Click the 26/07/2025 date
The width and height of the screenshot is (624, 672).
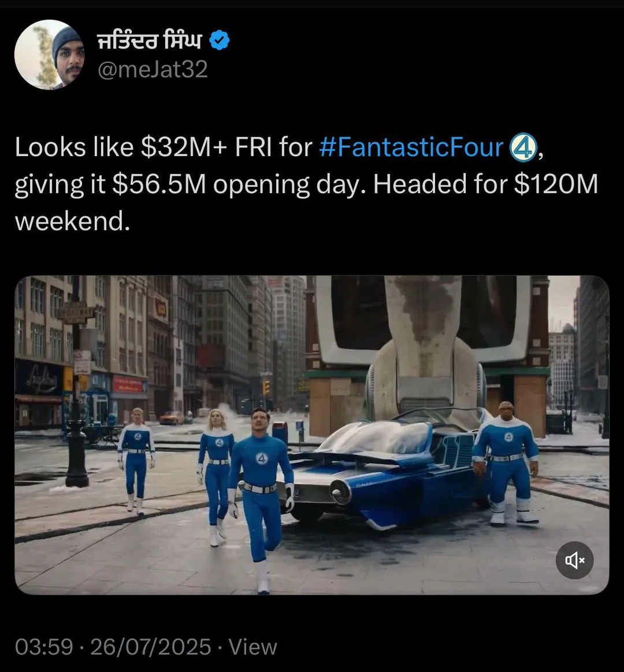[150, 647]
